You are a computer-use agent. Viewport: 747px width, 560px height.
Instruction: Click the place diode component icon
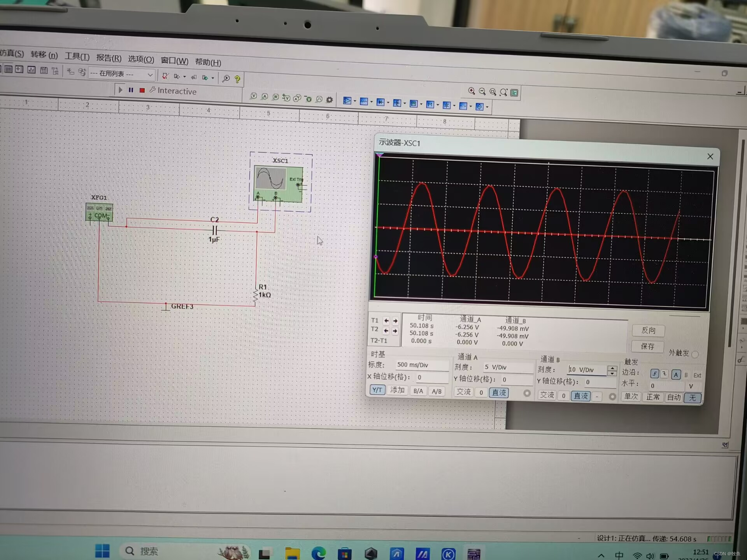[x=381, y=102]
